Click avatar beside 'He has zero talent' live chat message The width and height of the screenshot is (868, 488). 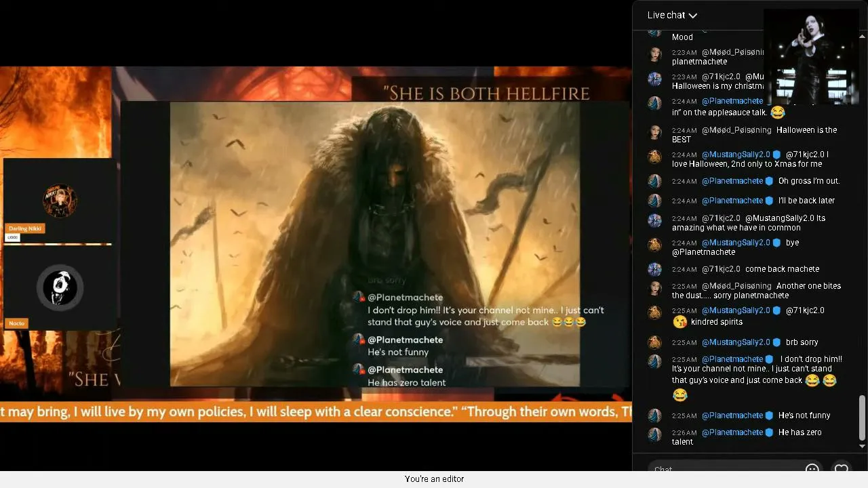(654, 434)
